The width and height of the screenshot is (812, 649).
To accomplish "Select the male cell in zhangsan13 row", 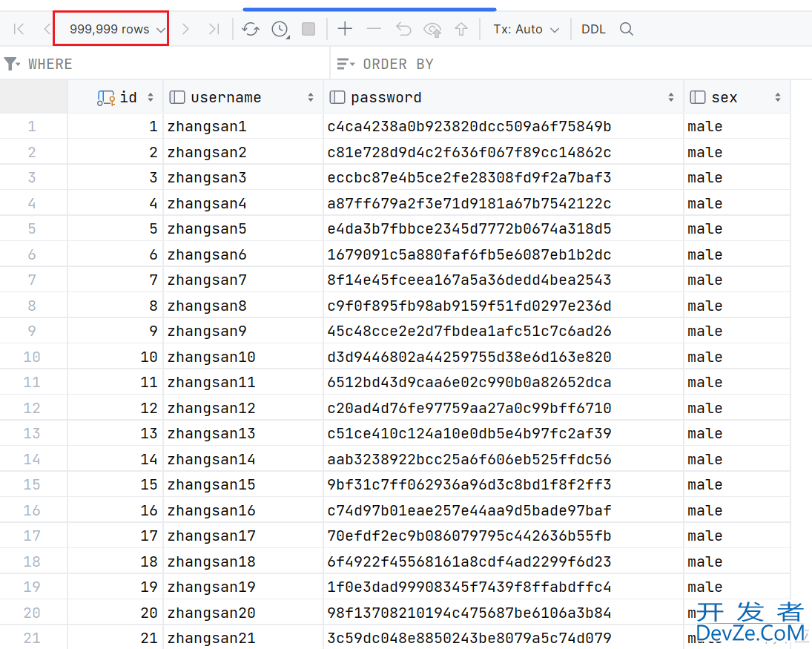I will click(737, 433).
